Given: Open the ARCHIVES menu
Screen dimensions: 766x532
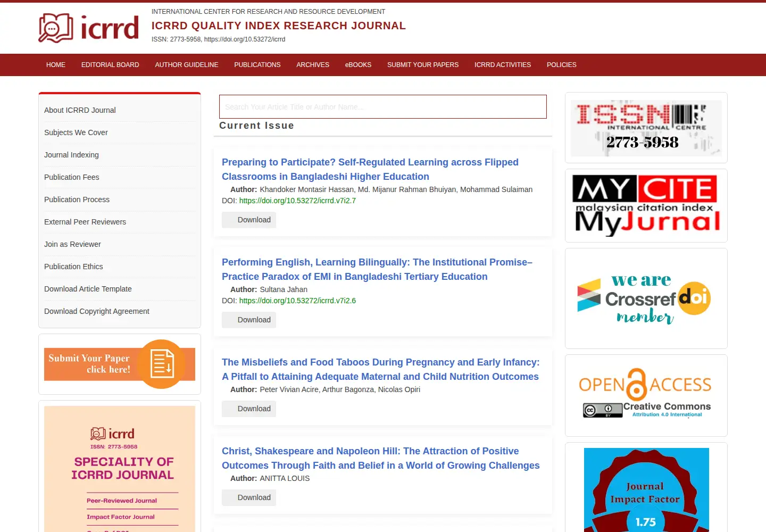Looking at the screenshot, I should pyautogui.click(x=313, y=65).
